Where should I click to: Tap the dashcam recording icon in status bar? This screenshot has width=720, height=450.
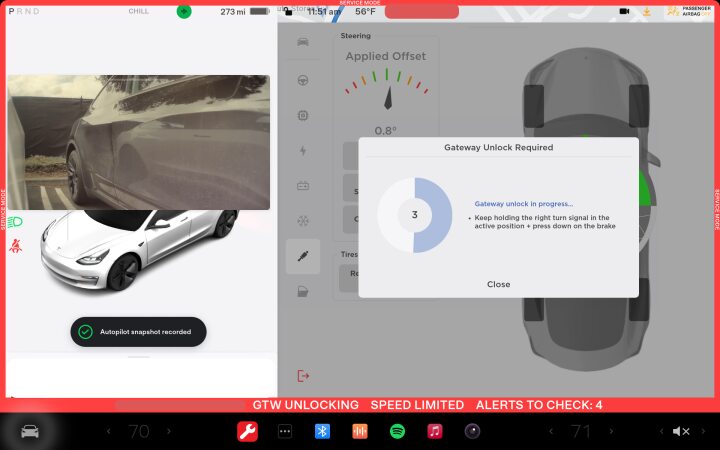pyautogui.click(x=624, y=11)
